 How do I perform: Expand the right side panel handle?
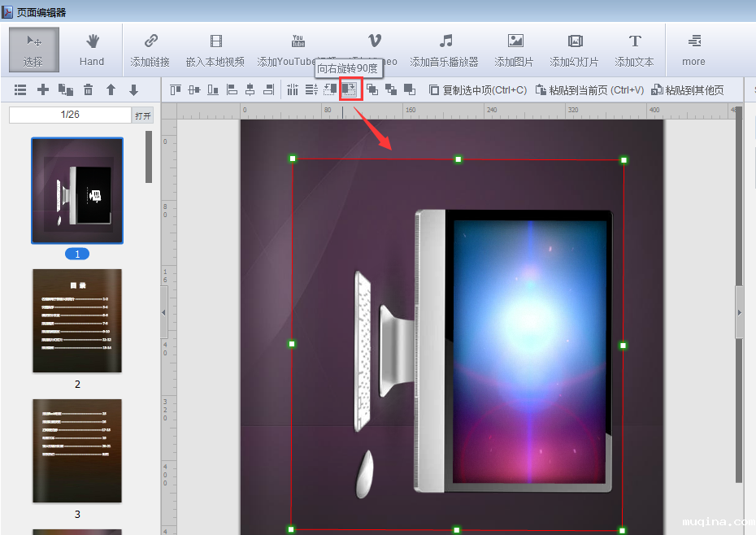click(x=739, y=312)
